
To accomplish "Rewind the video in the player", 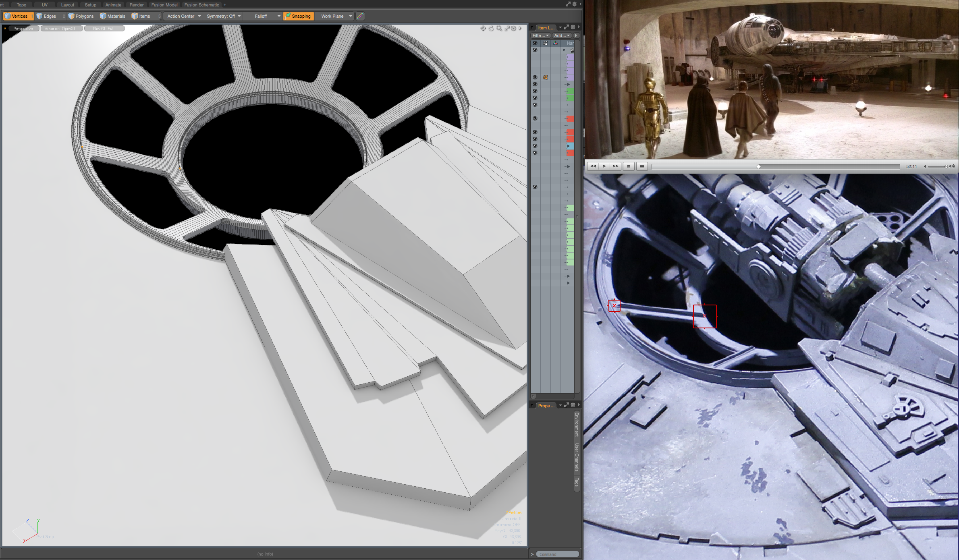I will tap(593, 166).
